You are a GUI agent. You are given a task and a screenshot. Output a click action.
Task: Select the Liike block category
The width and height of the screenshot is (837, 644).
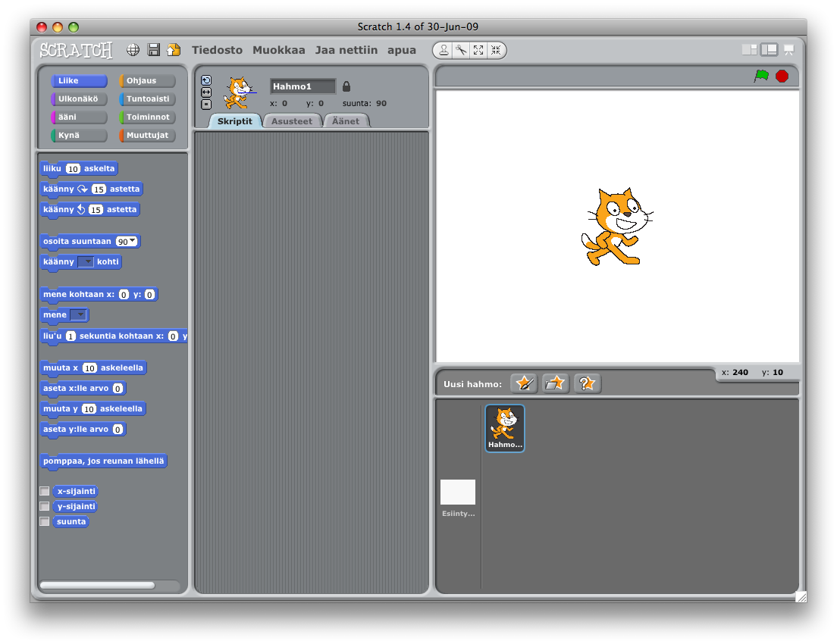(79, 80)
